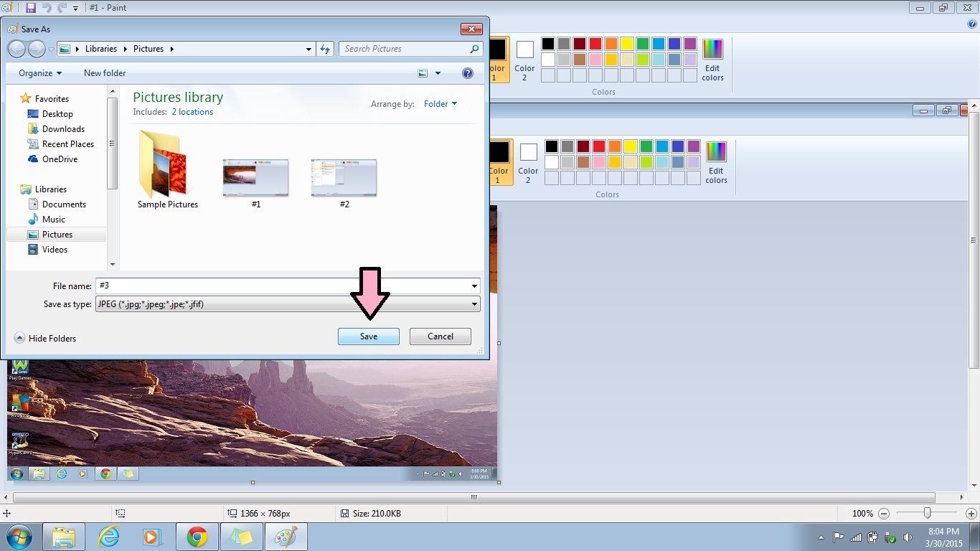
Task: Collapse the pane with Hide Folders
Action: (x=45, y=339)
